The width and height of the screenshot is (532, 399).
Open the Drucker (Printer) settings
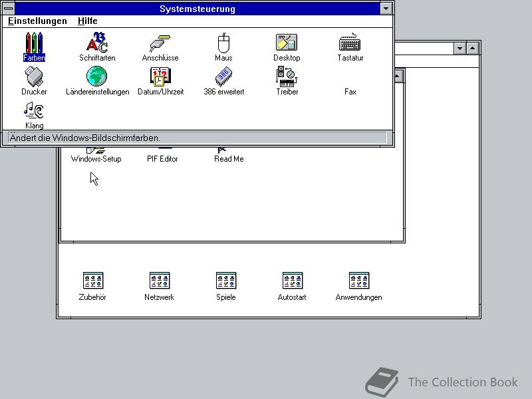pyautogui.click(x=34, y=78)
